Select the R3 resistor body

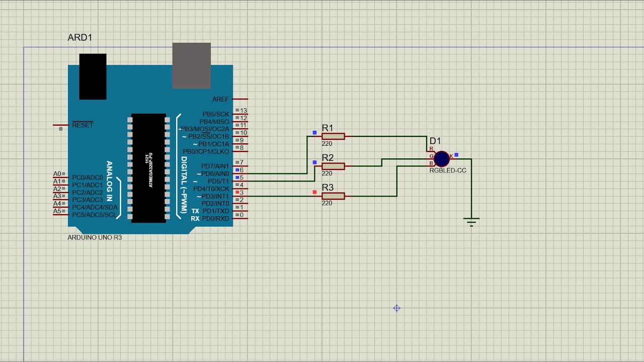[333, 196]
